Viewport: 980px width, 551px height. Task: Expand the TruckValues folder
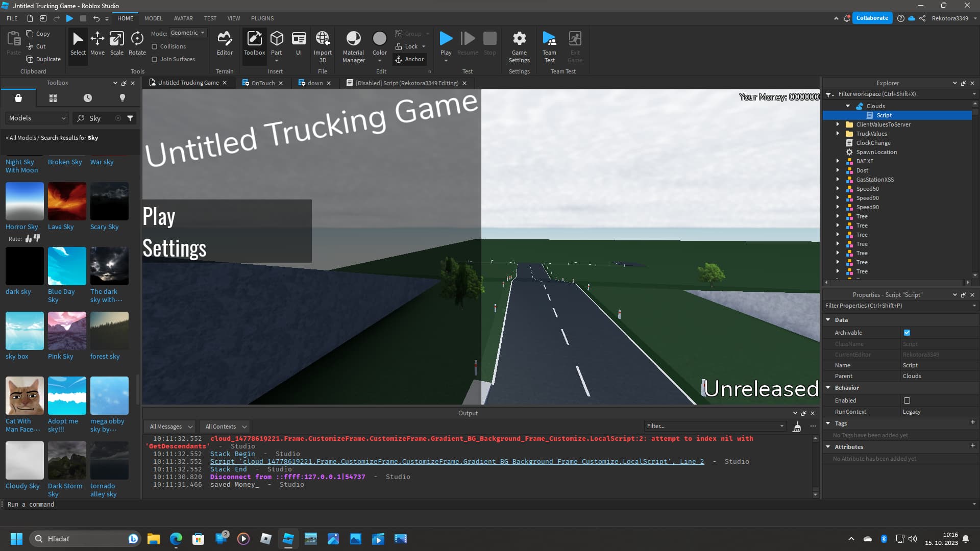(838, 134)
